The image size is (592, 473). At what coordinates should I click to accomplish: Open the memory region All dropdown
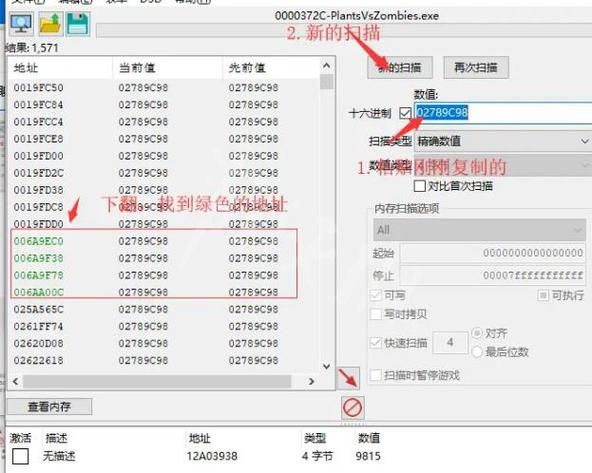tap(479, 230)
